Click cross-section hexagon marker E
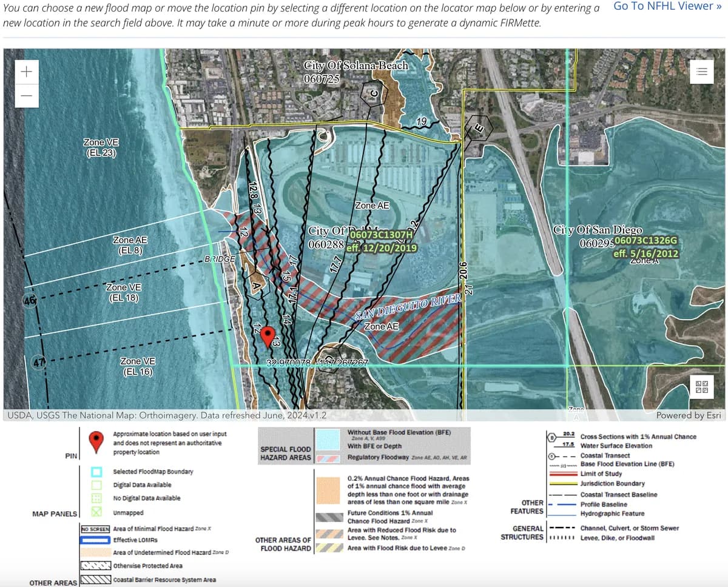The height and width of the screenshot is (587, 728). point(479,127)
